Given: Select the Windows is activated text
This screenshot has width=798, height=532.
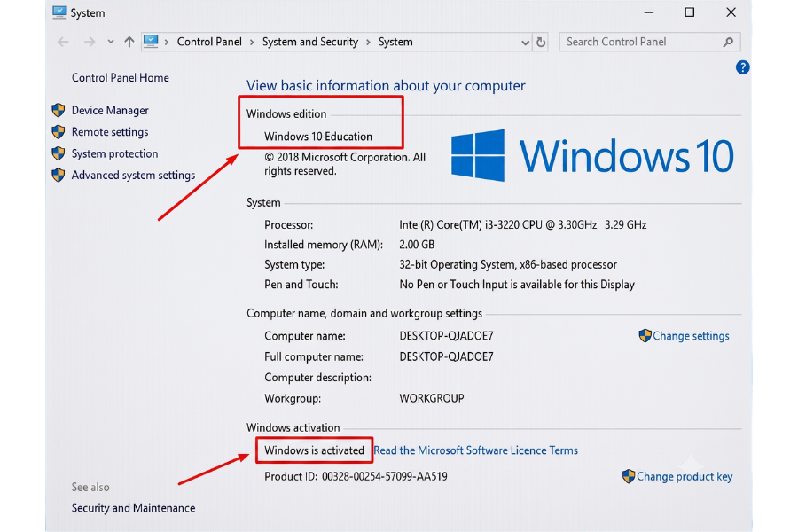Looking at the screenshot, I should click(x=314, y=450).
